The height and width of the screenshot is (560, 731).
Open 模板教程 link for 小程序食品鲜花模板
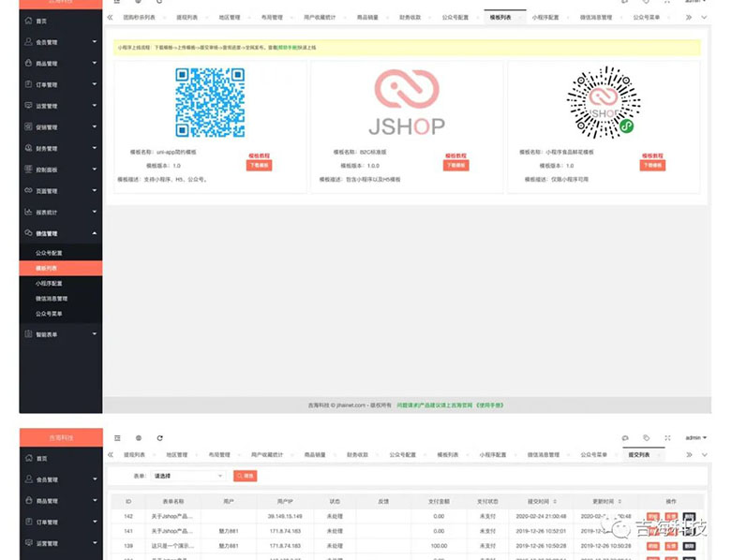click(652, 155)
